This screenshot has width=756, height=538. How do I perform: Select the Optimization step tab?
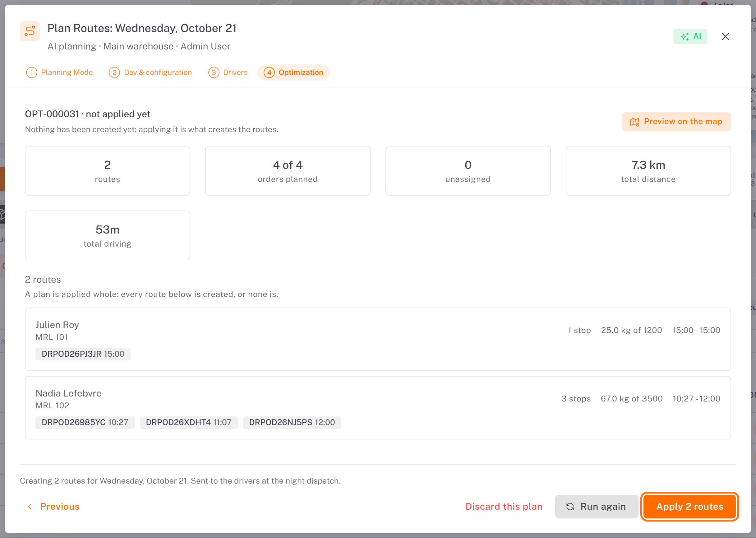293,72
